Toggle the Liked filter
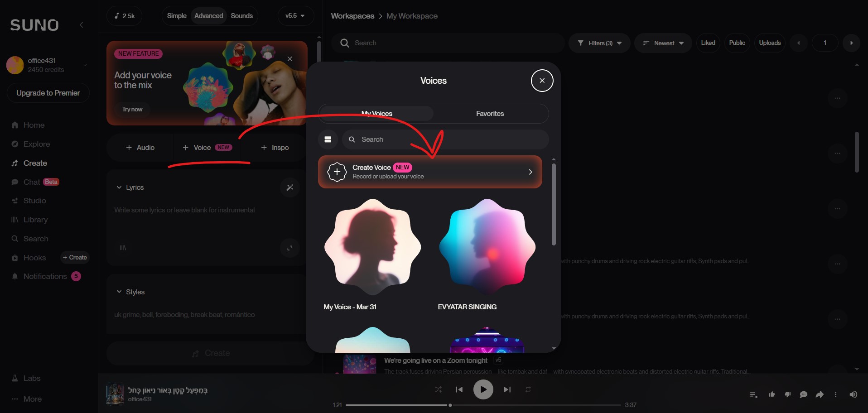This screenshot has width=868, height=413. (708, 43)
